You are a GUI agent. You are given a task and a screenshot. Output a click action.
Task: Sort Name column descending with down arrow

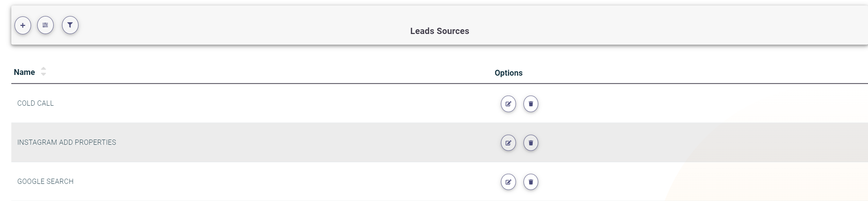coord(43,74)
